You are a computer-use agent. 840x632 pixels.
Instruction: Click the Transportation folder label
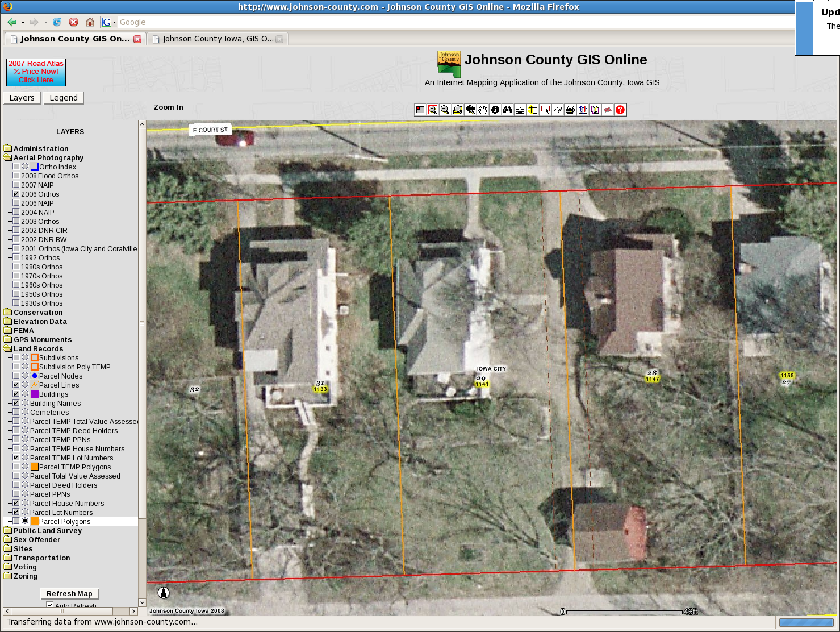(42, 558)
